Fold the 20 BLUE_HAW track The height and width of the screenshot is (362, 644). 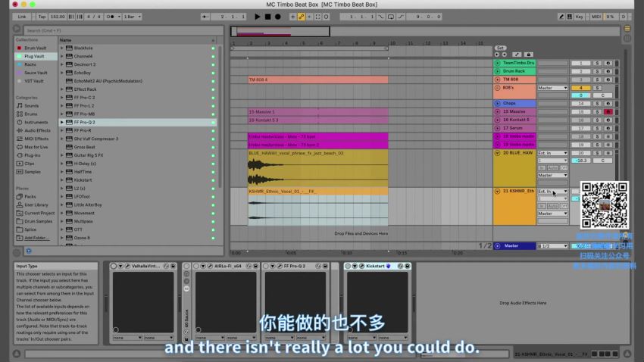(497, 153)
